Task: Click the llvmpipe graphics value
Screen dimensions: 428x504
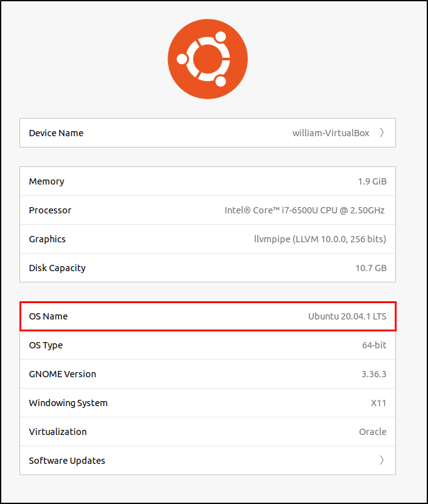Action: tap(320, 239)
